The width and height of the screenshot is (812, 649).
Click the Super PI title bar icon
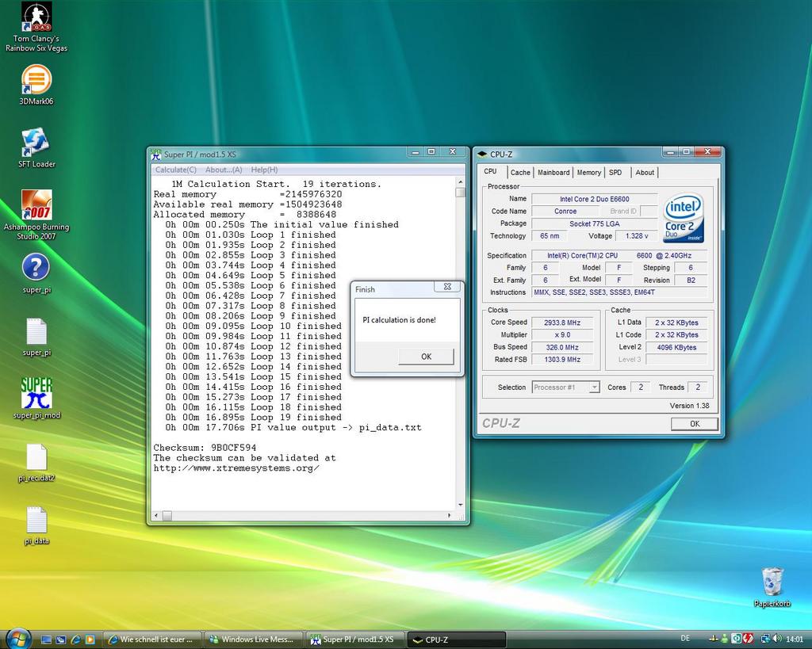coord(156,155)
